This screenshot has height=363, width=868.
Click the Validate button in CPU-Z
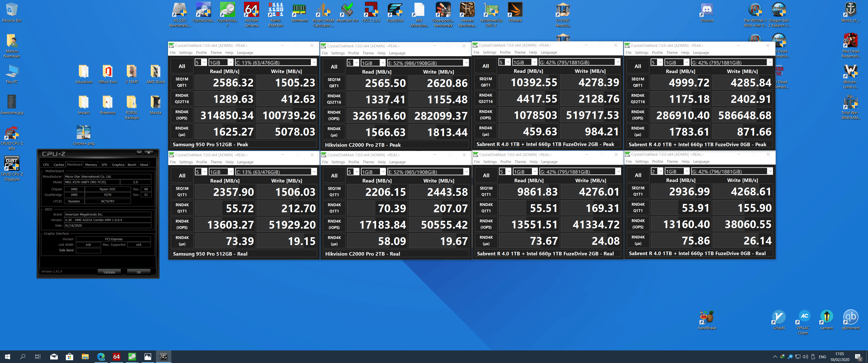pos(109,272)
